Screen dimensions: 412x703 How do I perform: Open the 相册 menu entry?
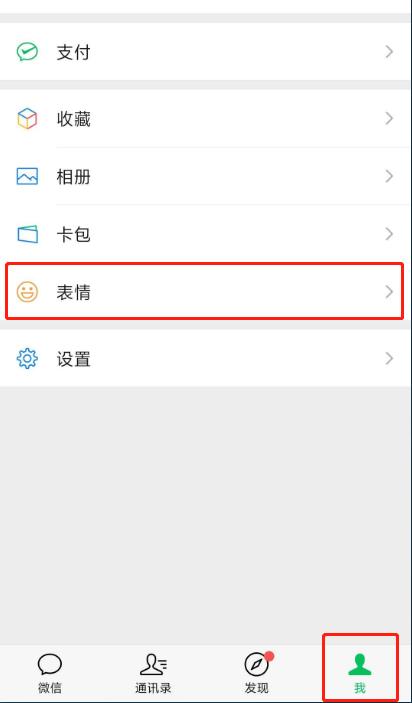click(206, 176)
